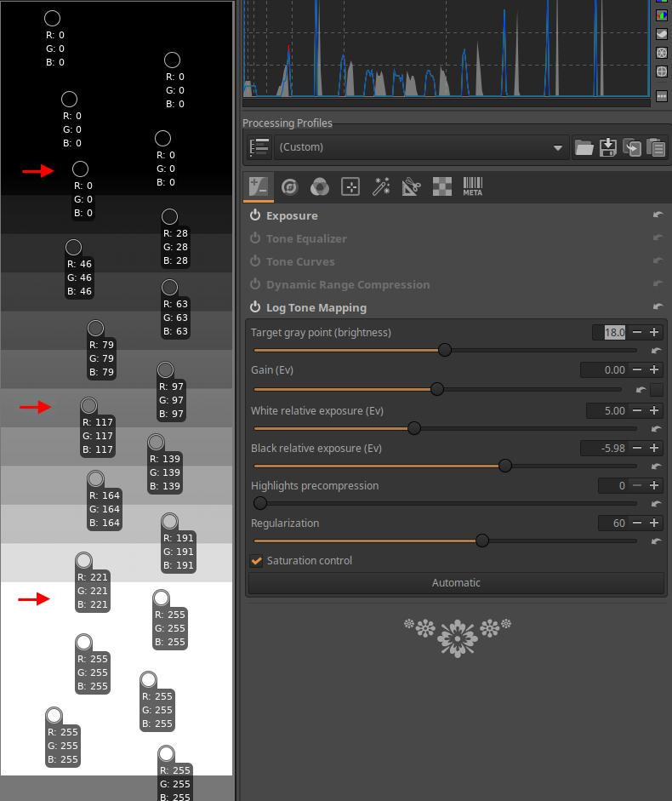
Task: Open the Metadata tab icon
Action: click(473, 187)
